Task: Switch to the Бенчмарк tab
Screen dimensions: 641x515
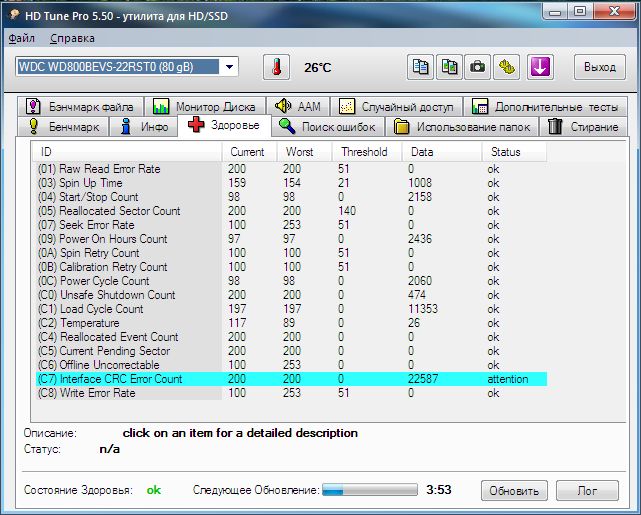Action: 63,126
